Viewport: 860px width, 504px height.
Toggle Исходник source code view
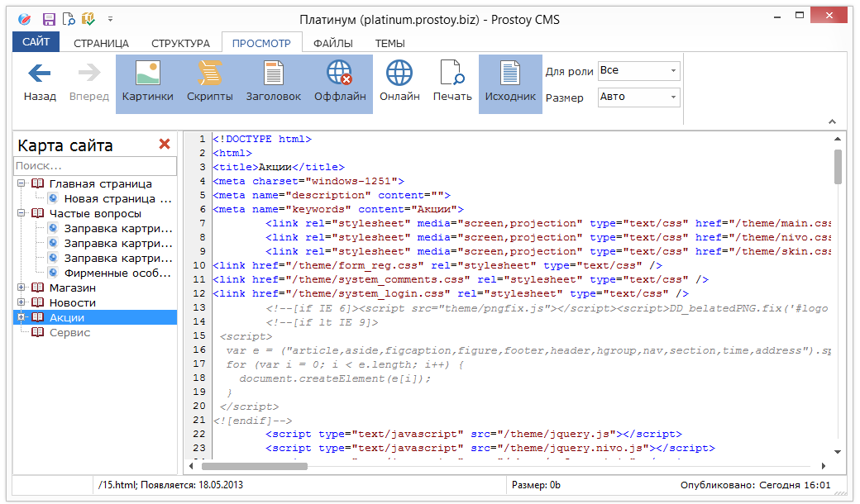(x=510, y=83)
